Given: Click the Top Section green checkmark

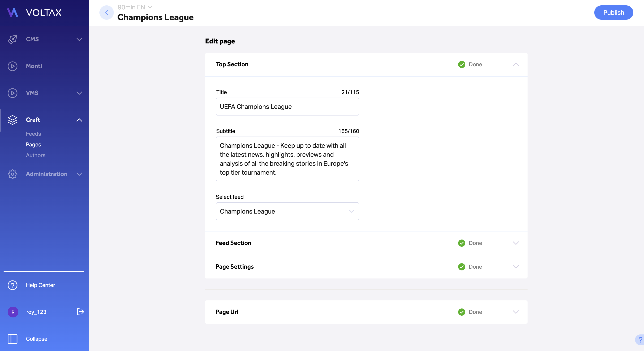Looking at the screenshot, I should tap(462, 64).
